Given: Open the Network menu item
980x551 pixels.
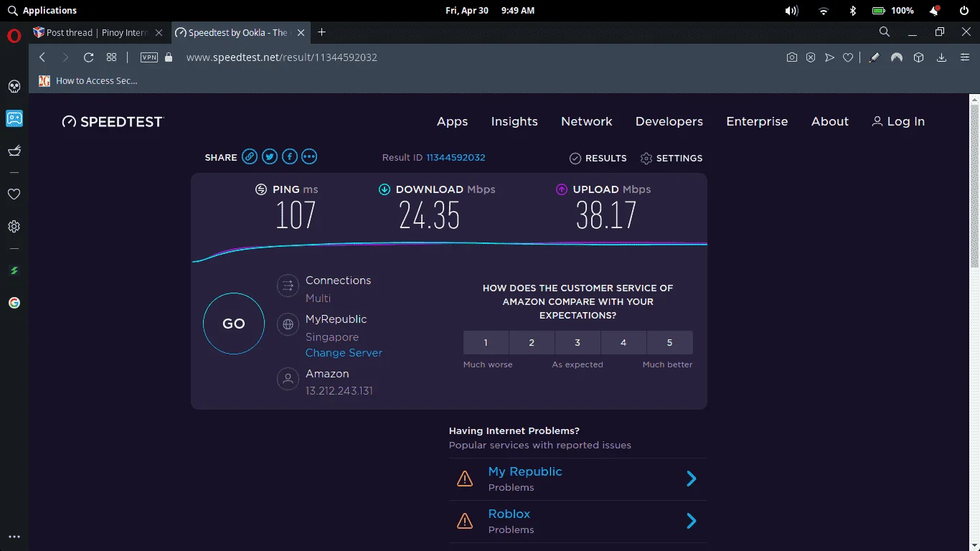Looking at the screenshot, I should pos(587,122).
